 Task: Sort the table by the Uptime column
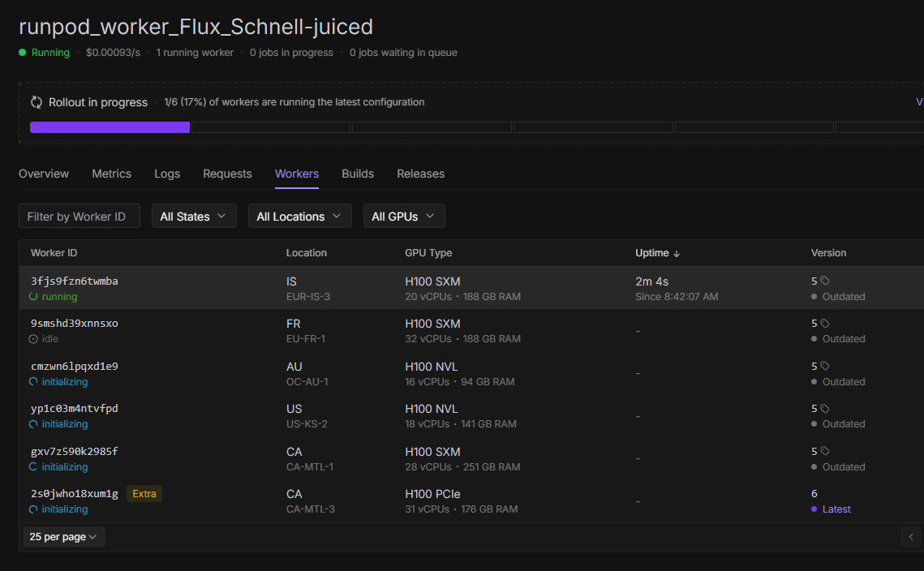click(657, 253)
